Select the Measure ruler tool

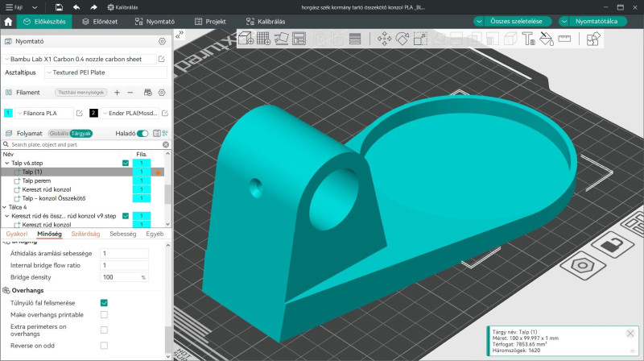564,39
